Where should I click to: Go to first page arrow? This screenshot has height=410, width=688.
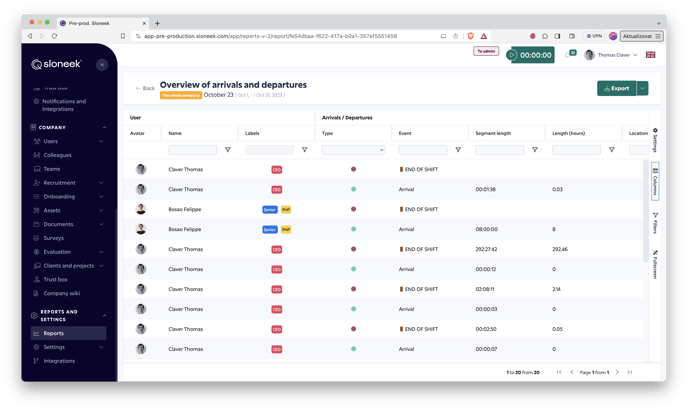pyautogui.click(x=559, y=372)
